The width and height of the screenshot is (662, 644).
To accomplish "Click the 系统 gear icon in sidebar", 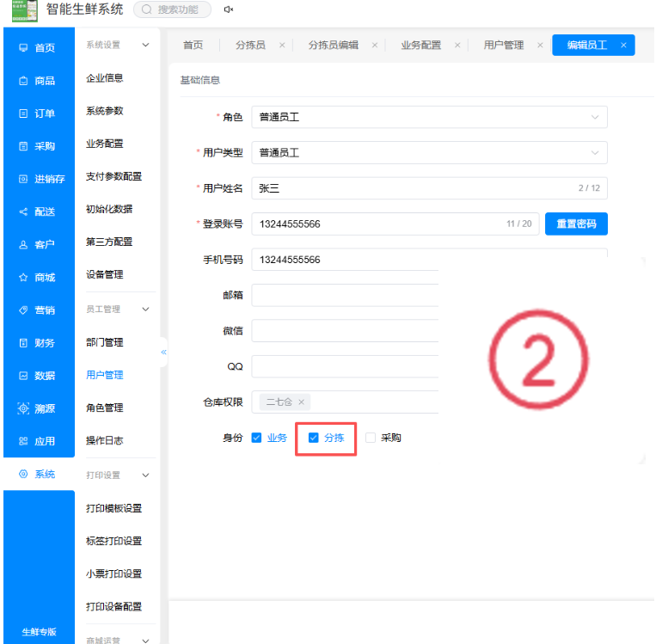I will tap(23, 474).
